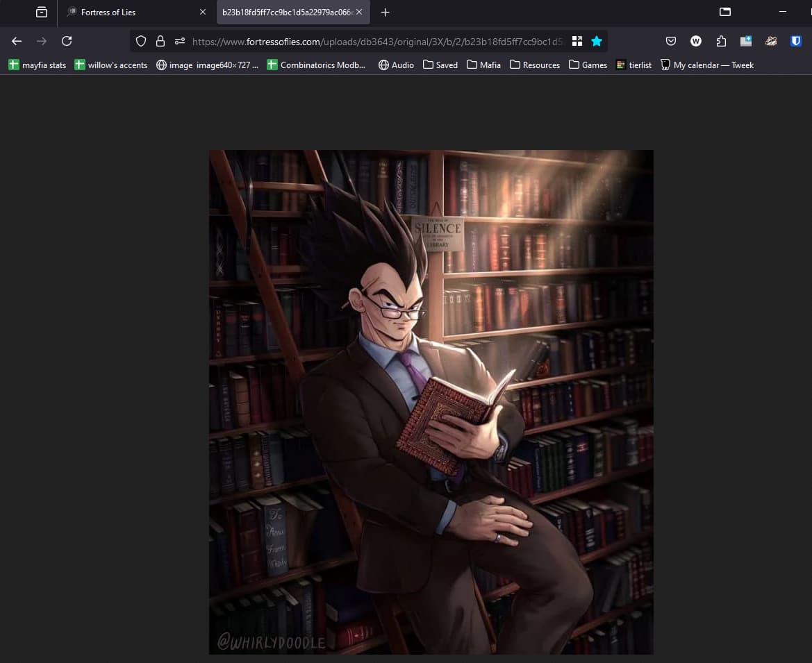Close the Fortress of Lies tab
The image size is (812, 663).
point(203,12)
